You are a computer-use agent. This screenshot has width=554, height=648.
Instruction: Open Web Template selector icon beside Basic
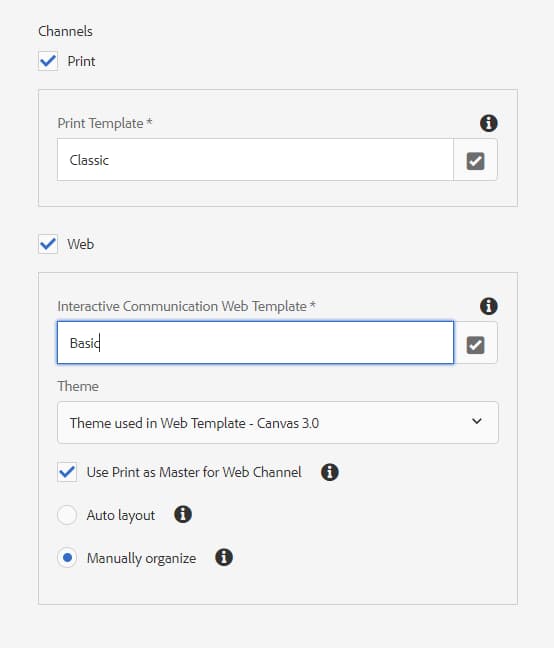pos(475,344)
